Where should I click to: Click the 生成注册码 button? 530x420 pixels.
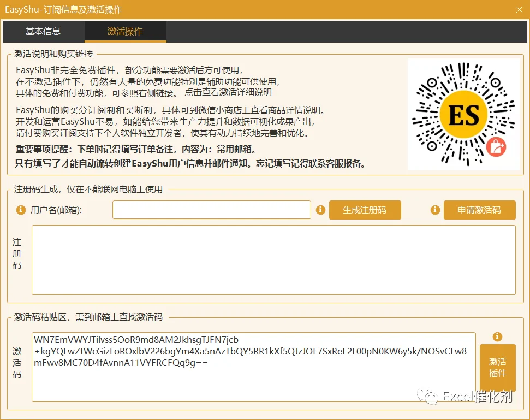pyautogui.click(x=365, y=210)
